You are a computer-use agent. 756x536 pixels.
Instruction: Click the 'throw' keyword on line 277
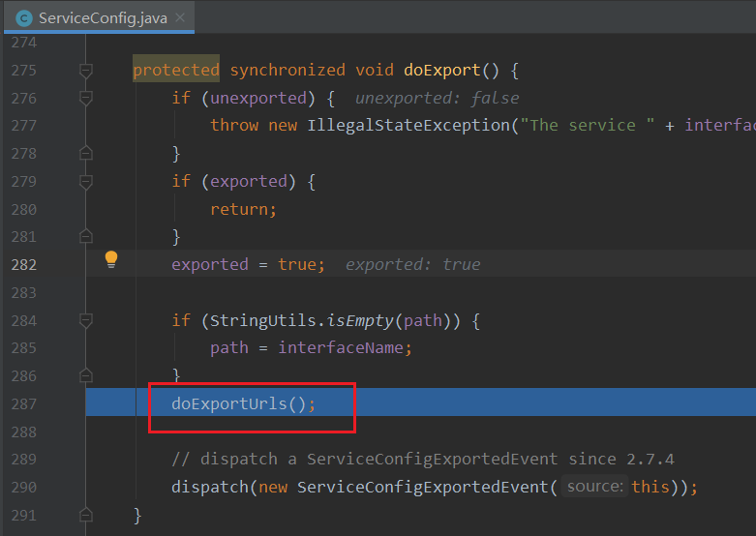[x=234, y=126]
